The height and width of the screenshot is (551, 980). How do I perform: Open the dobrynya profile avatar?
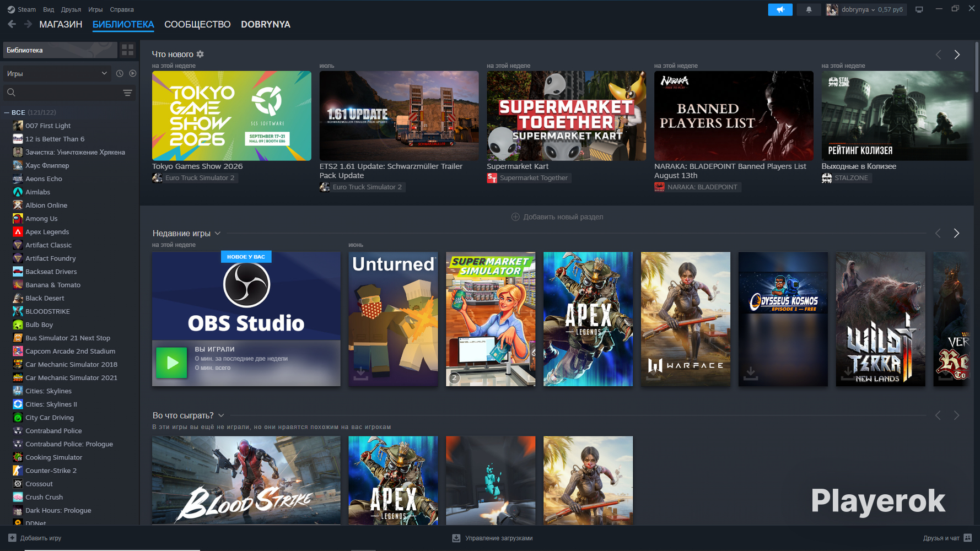(x=832, y=9)
